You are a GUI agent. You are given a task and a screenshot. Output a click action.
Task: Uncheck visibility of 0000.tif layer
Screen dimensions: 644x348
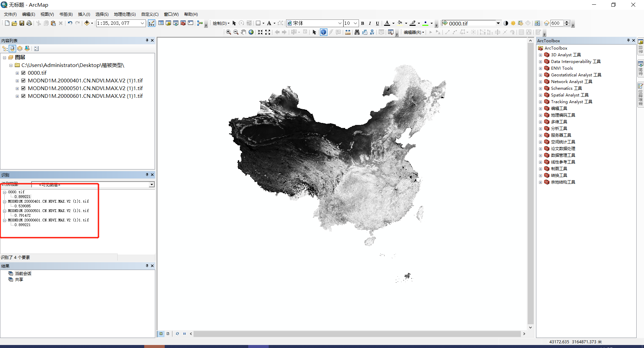click(24, 73)
